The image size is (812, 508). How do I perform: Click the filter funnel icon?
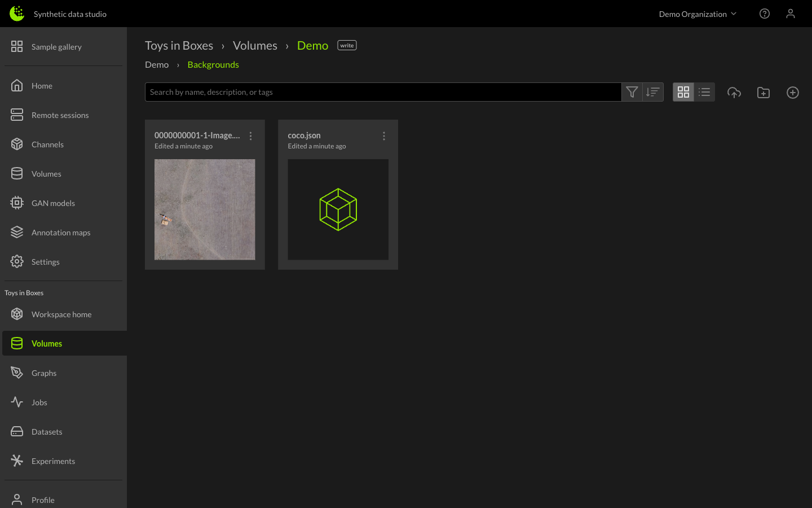pyautogui.click(x=632, y=92)
